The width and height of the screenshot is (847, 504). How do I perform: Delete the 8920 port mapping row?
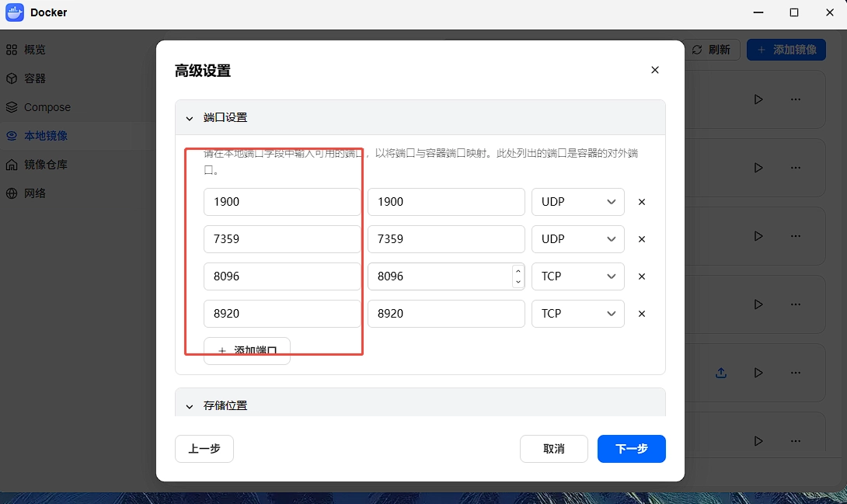click(x=642, y=314)
